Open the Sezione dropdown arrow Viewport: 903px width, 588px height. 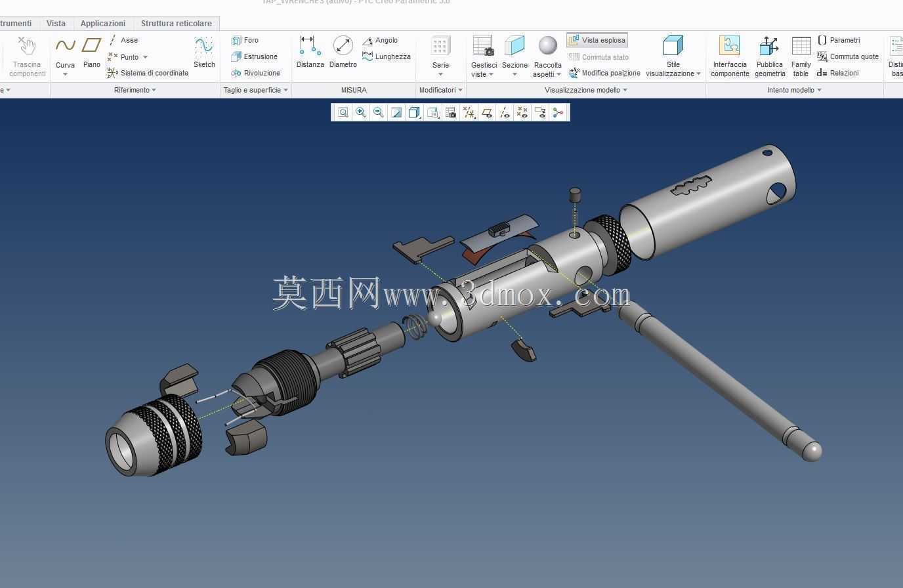click(x=514, y=74)
